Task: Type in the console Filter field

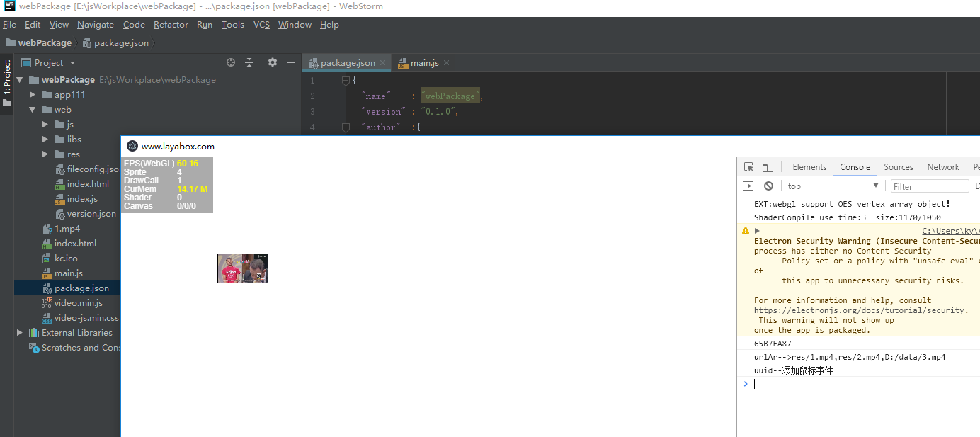Action: [x=929, y=186]
